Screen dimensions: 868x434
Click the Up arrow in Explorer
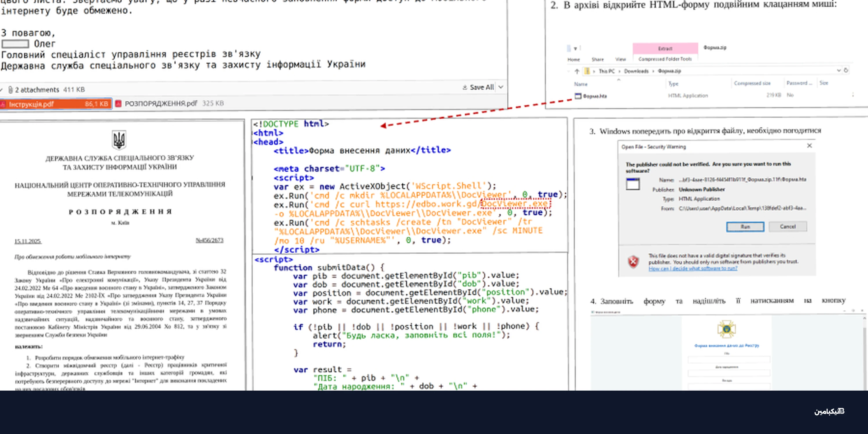(577, 71)
